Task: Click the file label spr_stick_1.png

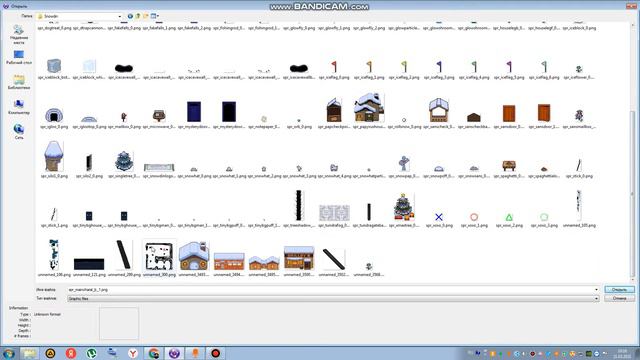Action: (54, 225)
